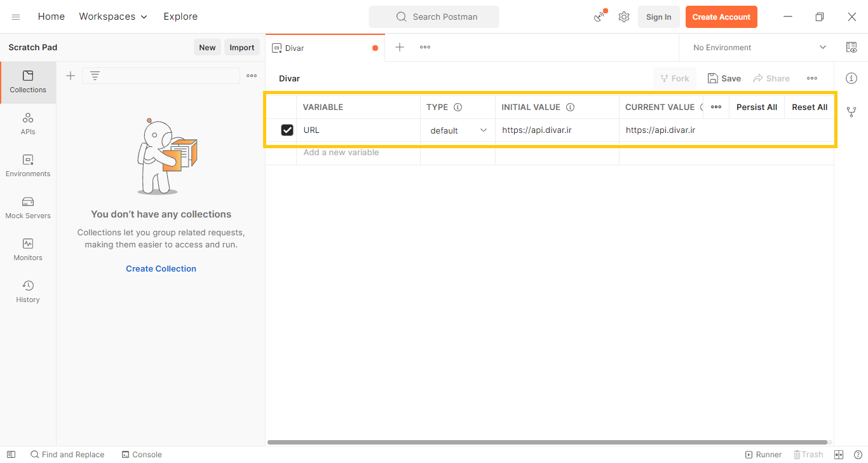Open the fork and changelog icon
Image resolution: width=868 pixels, height=463 pixels.
851,112
